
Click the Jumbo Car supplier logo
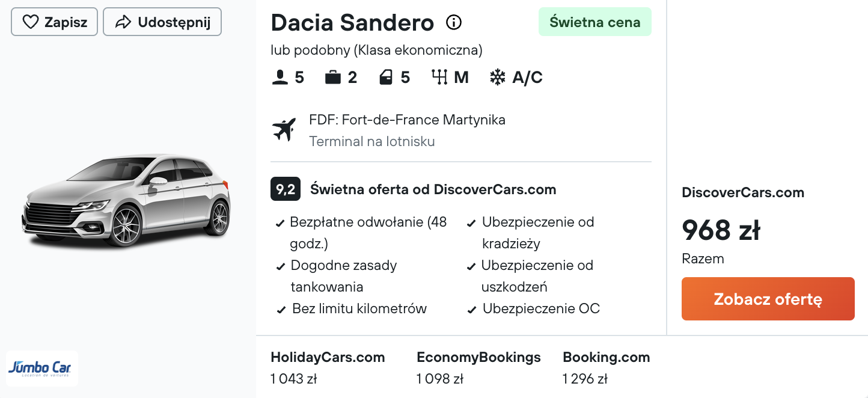[42, 368]
